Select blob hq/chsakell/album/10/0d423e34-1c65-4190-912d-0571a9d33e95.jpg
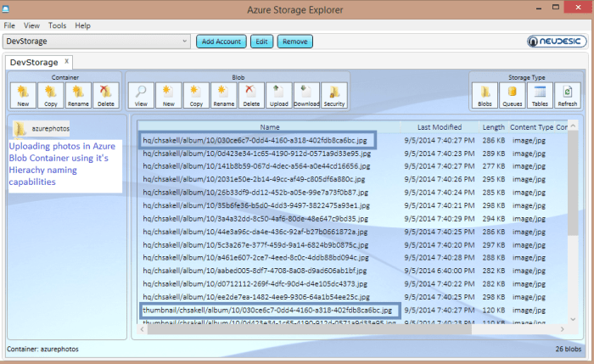 click(257, 154)
